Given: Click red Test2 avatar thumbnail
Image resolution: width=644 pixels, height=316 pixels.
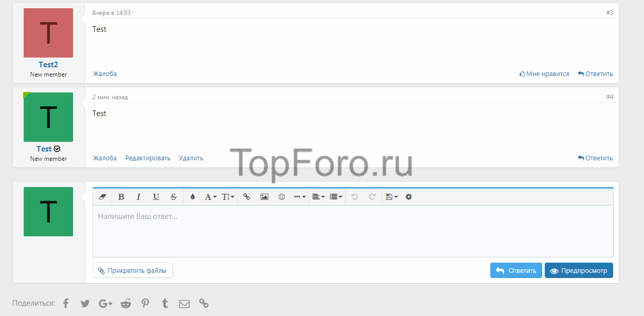Looking at the screenshot, I should 48,33.
